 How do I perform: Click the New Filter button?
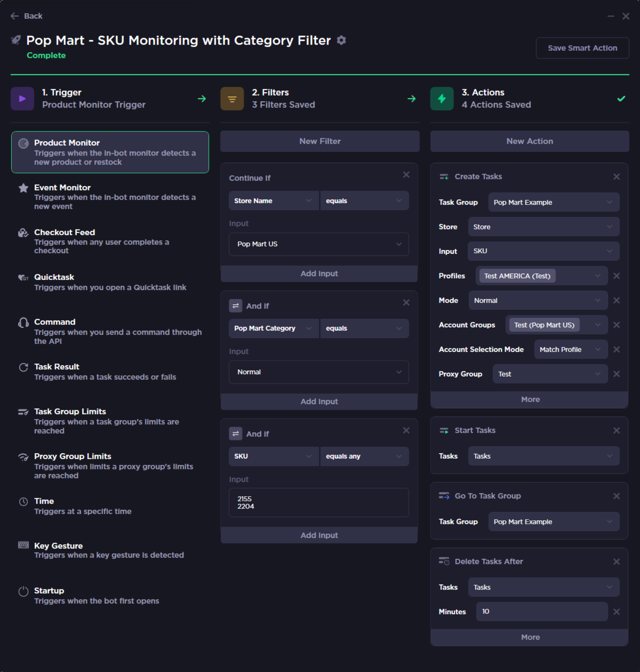320,141
